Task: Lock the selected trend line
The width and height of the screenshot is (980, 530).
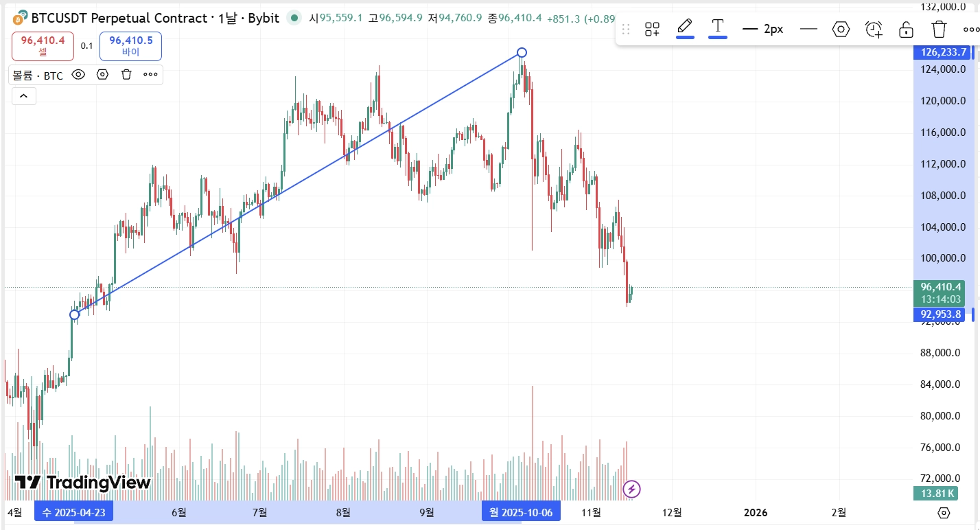Action: (906, 29)
